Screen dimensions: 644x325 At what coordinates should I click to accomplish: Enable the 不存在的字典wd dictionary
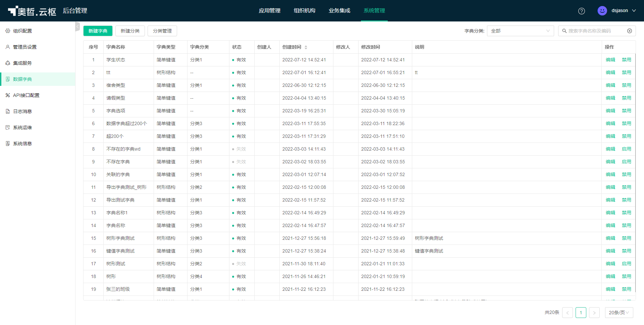point(627,149)
